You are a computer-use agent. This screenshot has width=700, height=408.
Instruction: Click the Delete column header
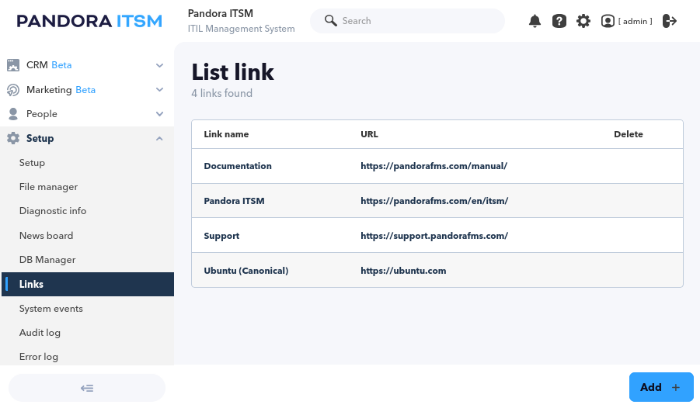[628, 134]
